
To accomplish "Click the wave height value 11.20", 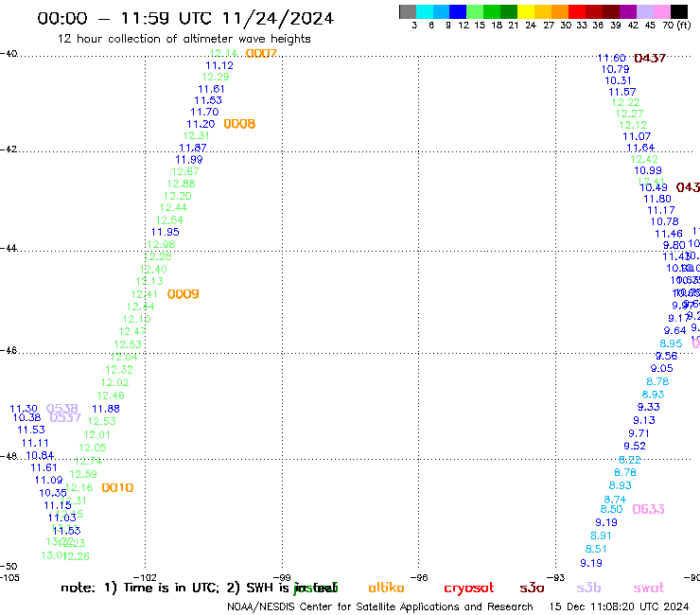I will coord(201,124).
